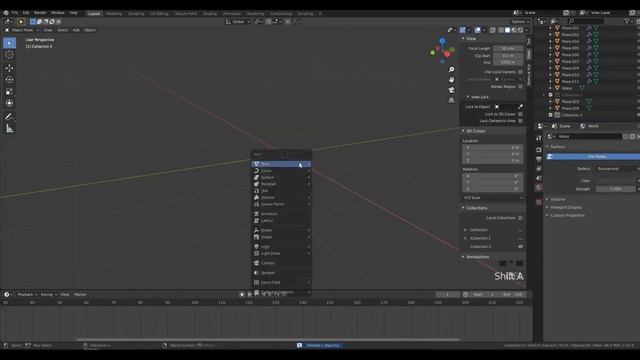Select wireframe viewport shading icon

[501, 30]
